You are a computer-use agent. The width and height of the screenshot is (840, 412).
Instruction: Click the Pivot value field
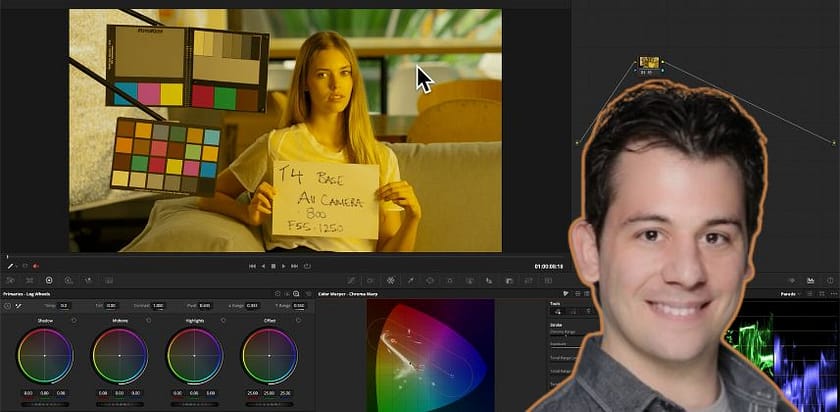point(205,305)
